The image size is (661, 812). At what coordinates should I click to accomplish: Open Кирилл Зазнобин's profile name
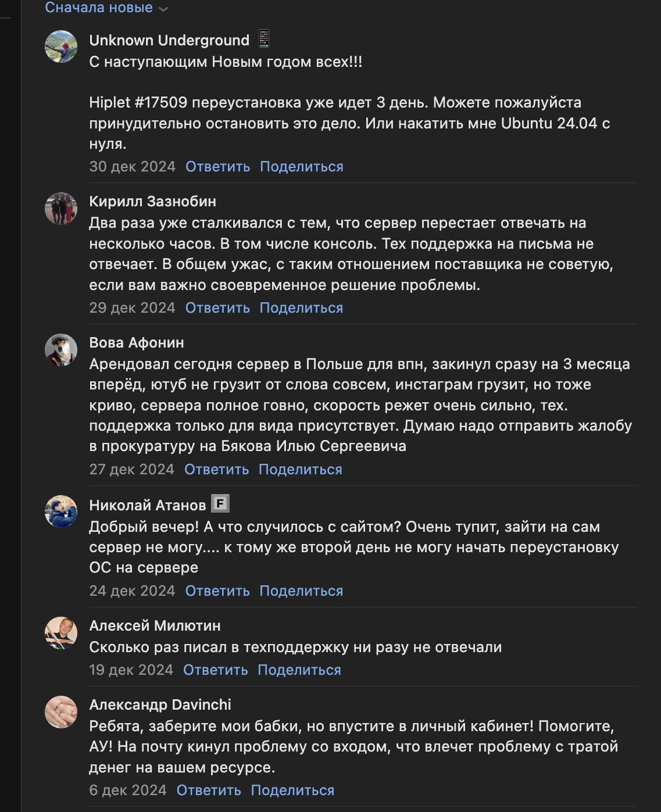click(152, 201)
